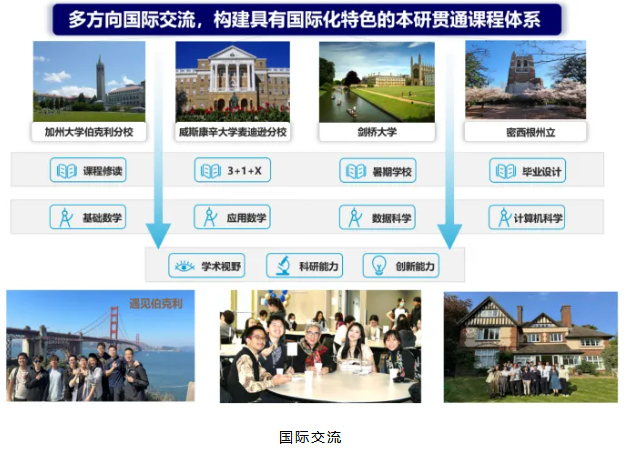This screenshot has width=632, height=449.
Task: Open the Golden Gate Bridge group photo
Action: click(x=100, y=346)
